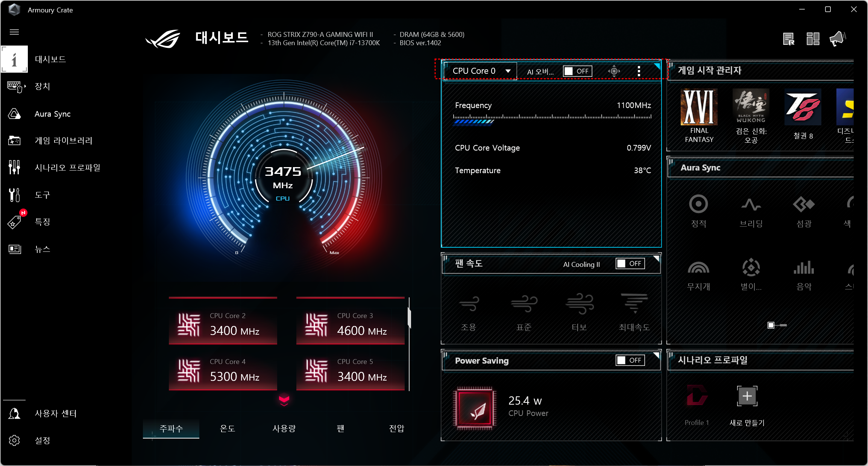Expand more CPU cores with red chevron

[x=284, y=400]
